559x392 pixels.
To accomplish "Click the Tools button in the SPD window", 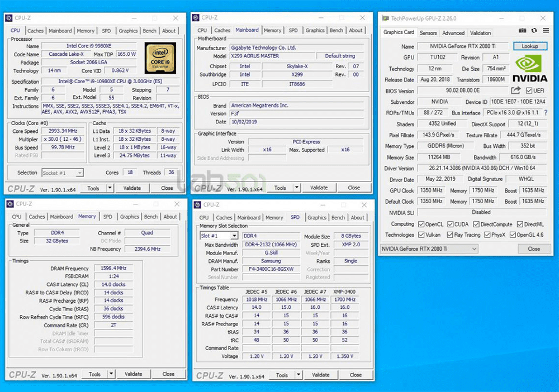I will (282, 375).
